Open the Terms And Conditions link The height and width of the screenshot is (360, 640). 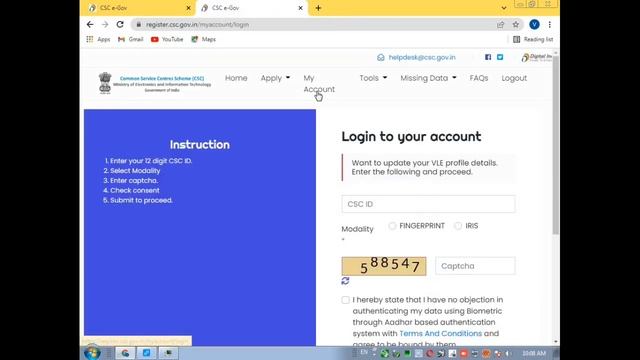(x=440, y=333)
